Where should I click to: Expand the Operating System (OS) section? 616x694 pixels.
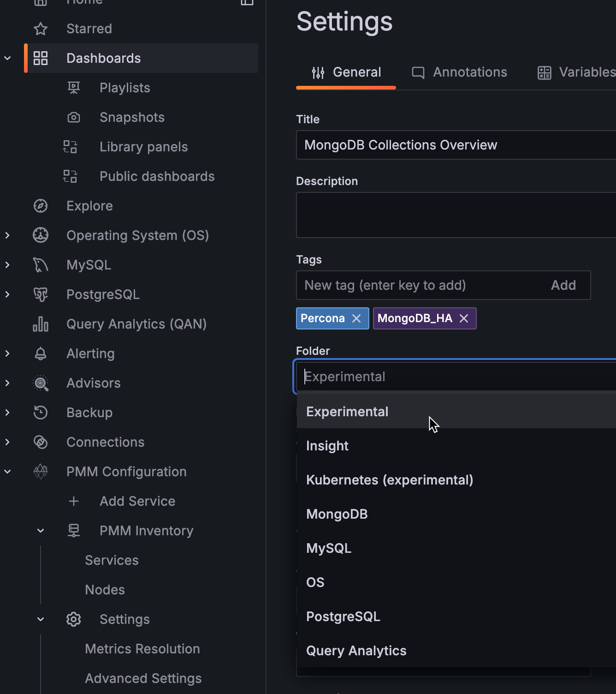[7, 235]
